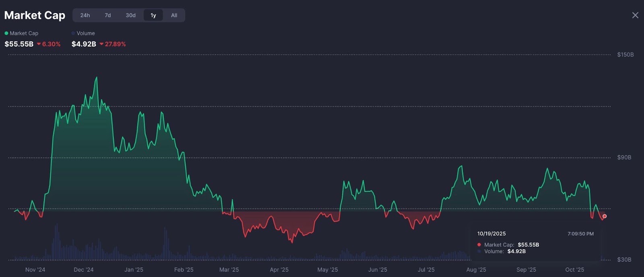
Task: Click the $150B y-axis label
Action: pyautogui.click(x=625, y=55)
